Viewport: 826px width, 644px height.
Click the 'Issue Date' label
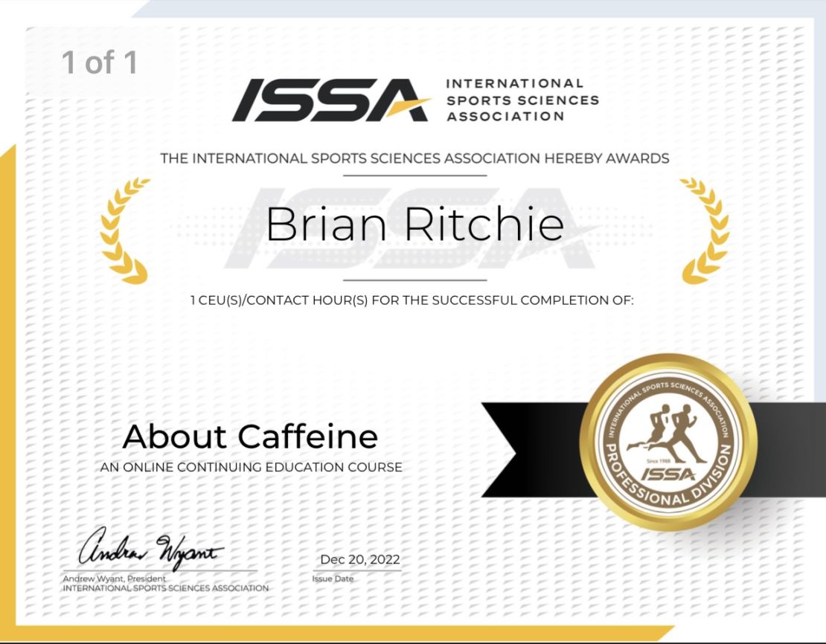click(x=333, y=579)
